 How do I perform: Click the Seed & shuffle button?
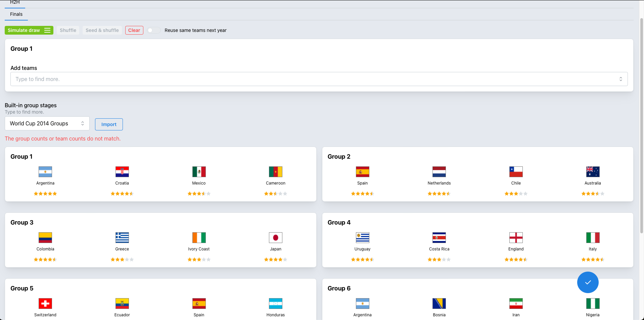pyautogui.click(x=102, y=30)
